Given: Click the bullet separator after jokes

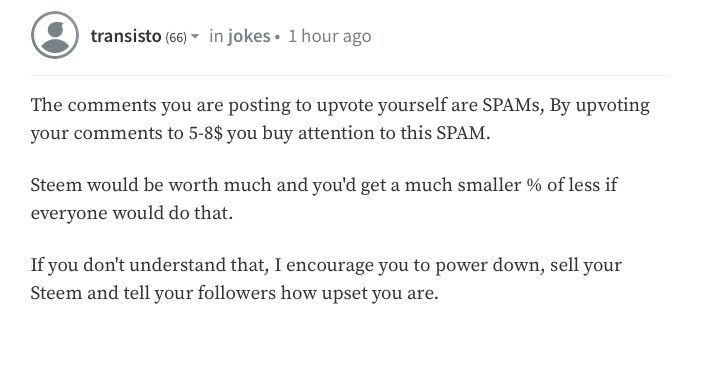Looking at the screenshot, I should click(277, 37).
